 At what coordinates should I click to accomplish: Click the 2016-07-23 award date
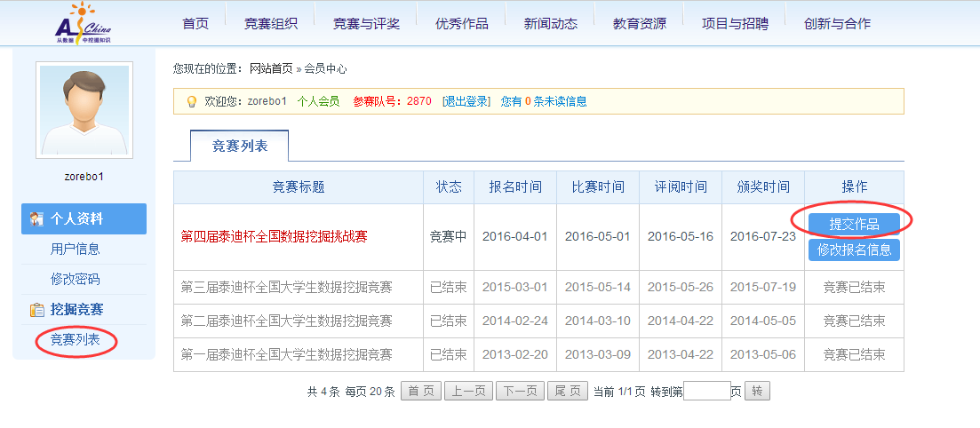coord(763,237)
